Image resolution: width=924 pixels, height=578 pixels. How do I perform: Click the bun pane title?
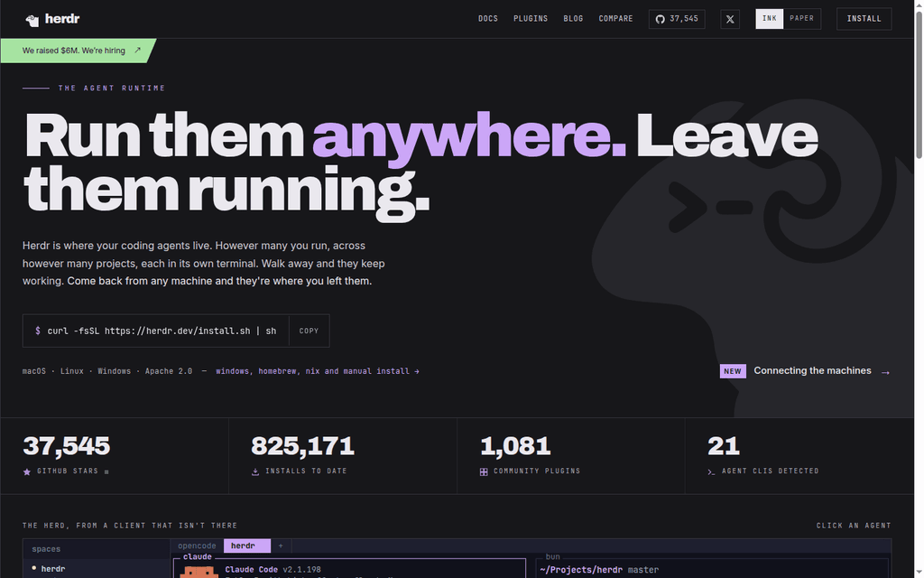(x=552, y=556)
